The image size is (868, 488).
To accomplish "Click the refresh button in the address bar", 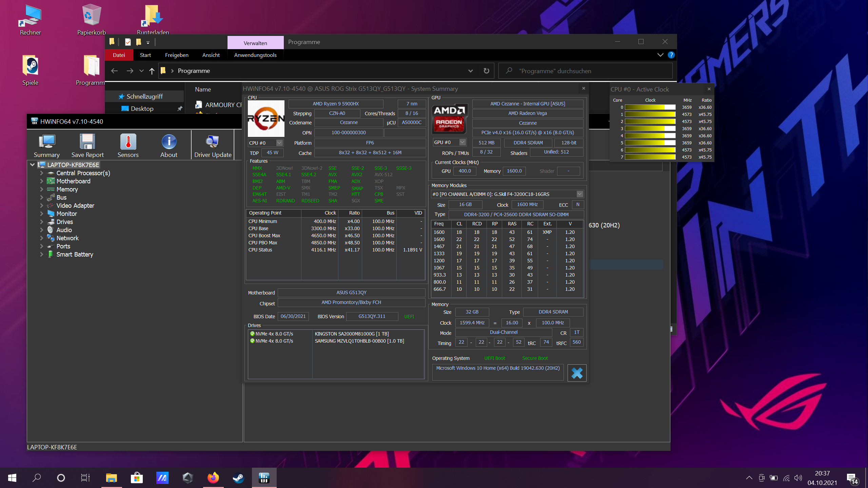I will [486, 70].
